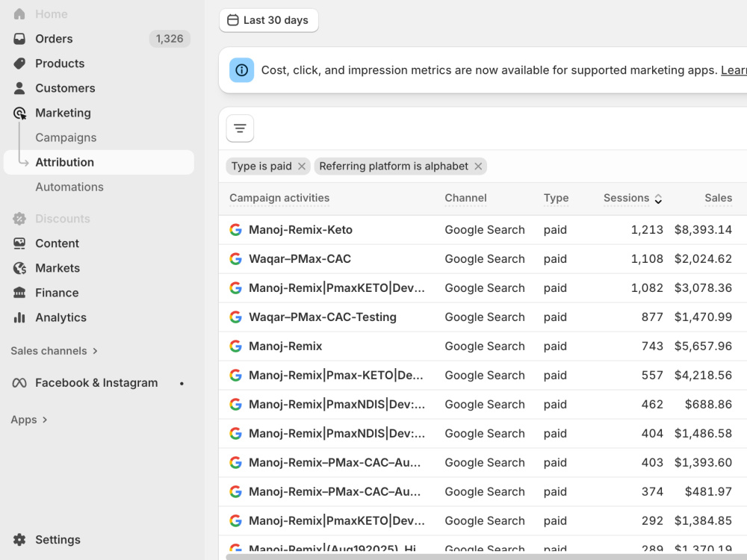Click the horizontal scrollbar below the table
This screenshot has height=560, width=747.
pyautogui.click(x=486, y=557)
